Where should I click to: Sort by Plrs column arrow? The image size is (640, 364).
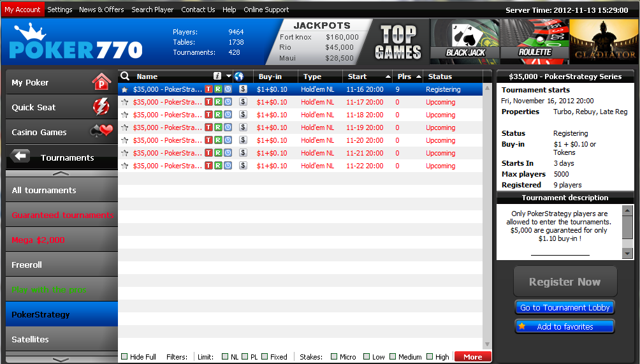click(x=418, y=76)
